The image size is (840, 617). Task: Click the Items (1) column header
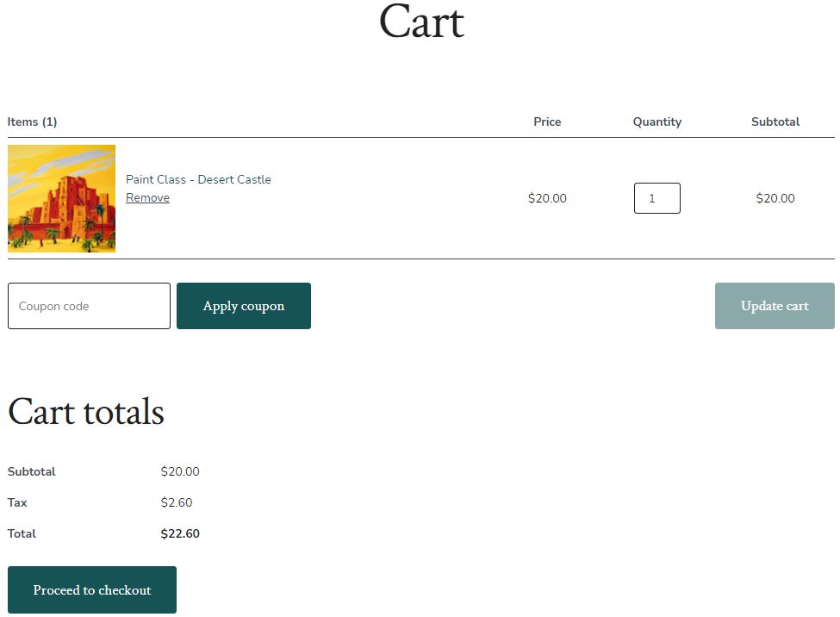32,122
